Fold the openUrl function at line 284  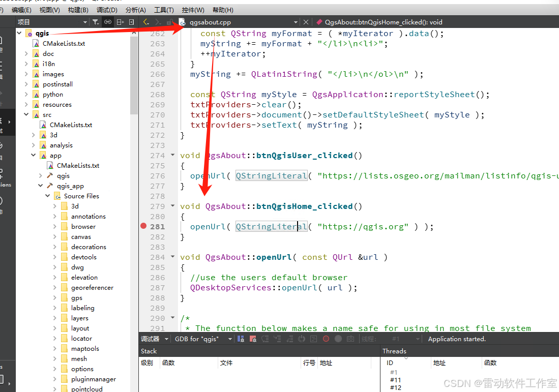173,257
